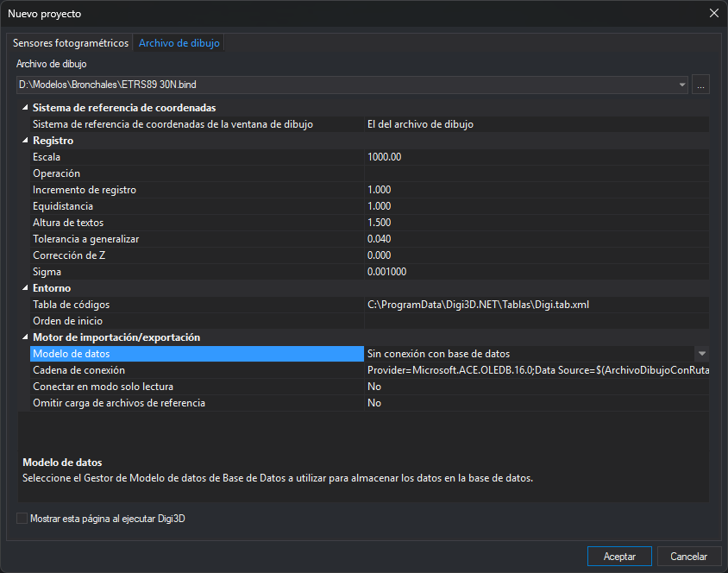Click the Cancelar button
Viewport: 728px width, 573px height.
pyautogui.click(x=688, y=557)
